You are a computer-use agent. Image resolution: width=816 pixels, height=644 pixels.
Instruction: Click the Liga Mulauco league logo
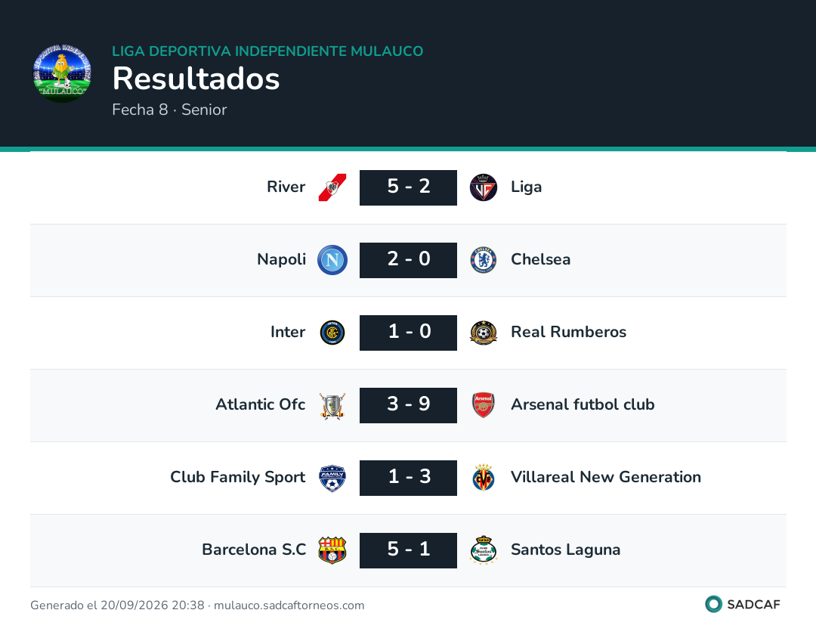[x=62, y=73]
